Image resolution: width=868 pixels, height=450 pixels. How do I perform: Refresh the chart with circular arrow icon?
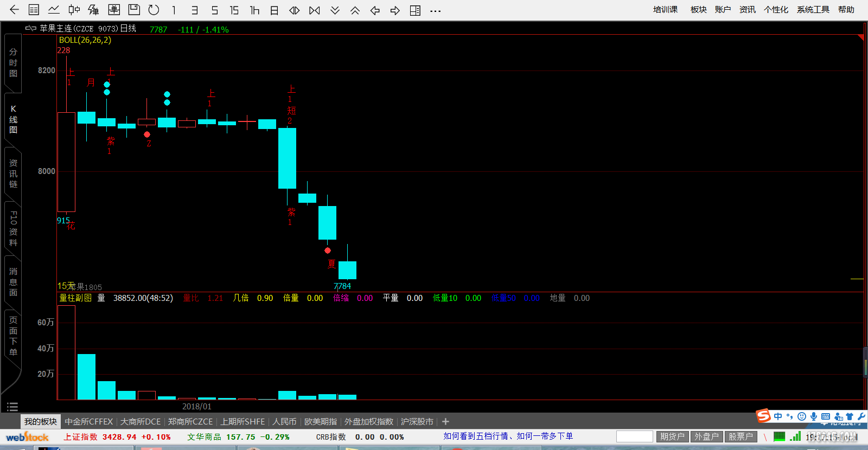coord(154,10)
